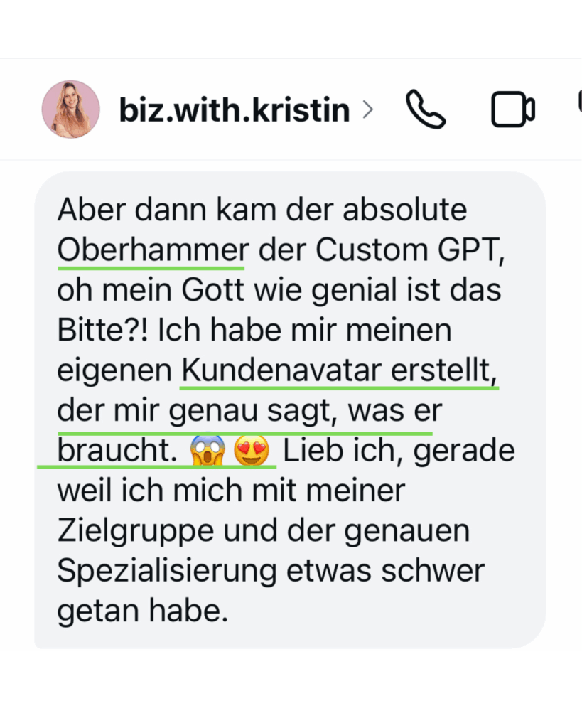Start a video call with the camera icon

point(513,109)
